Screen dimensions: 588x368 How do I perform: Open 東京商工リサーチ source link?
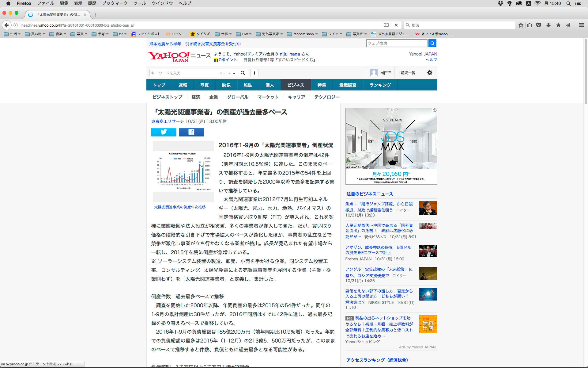(x=167, y=121)
